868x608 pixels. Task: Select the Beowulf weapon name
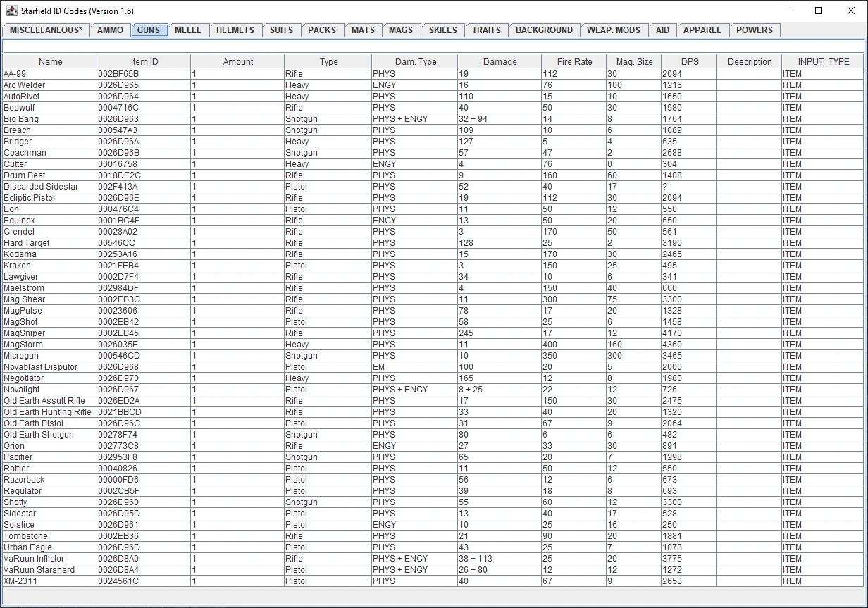coord(19,108)
